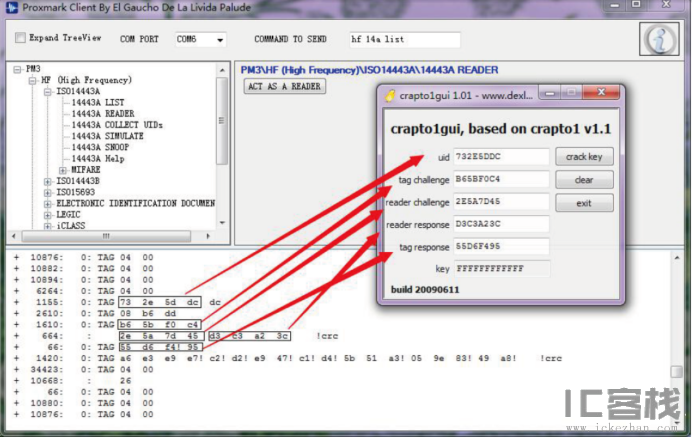Select the ISO15693 tree item label
This screenshot has height=437, width=693.
coord(76,192)
